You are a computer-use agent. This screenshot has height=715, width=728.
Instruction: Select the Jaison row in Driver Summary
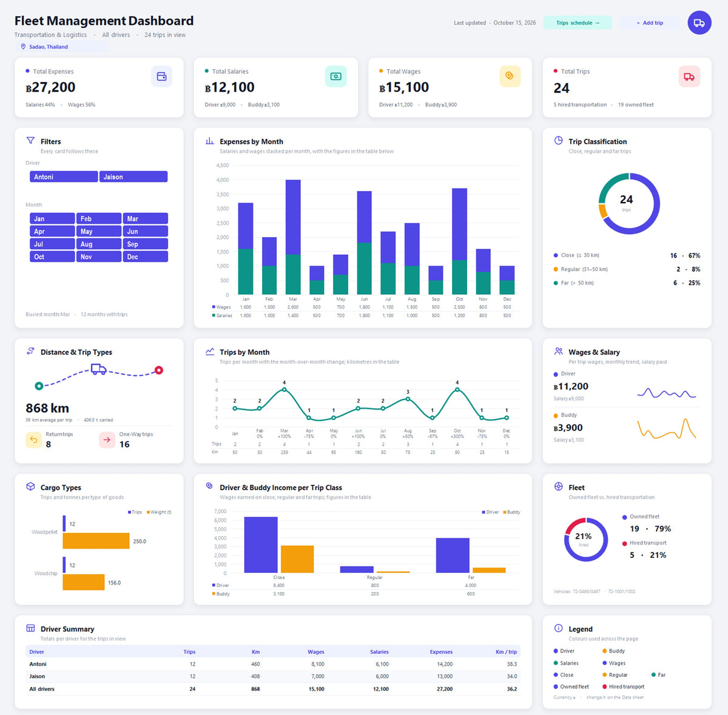click(x=273, y=676)
